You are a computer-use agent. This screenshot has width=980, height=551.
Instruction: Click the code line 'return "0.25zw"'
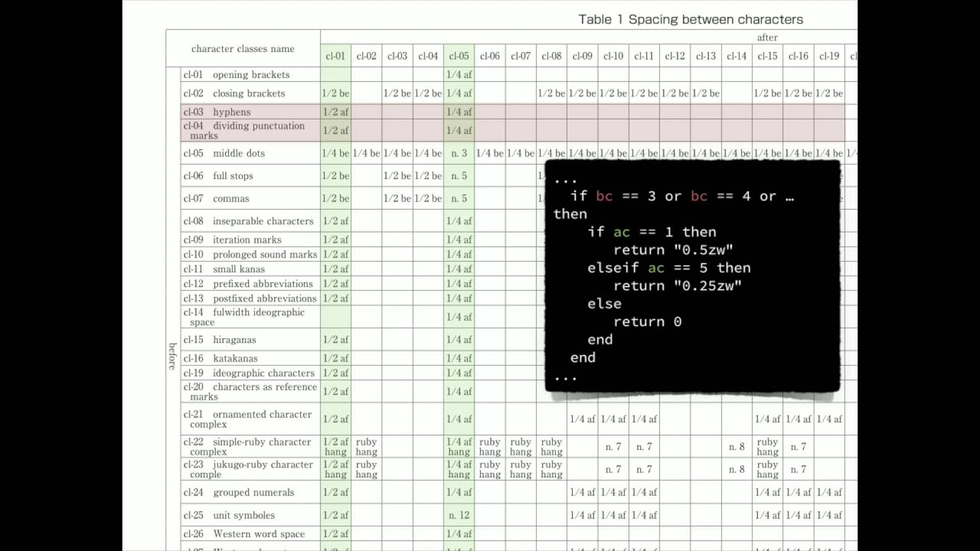tap(678, 285)
